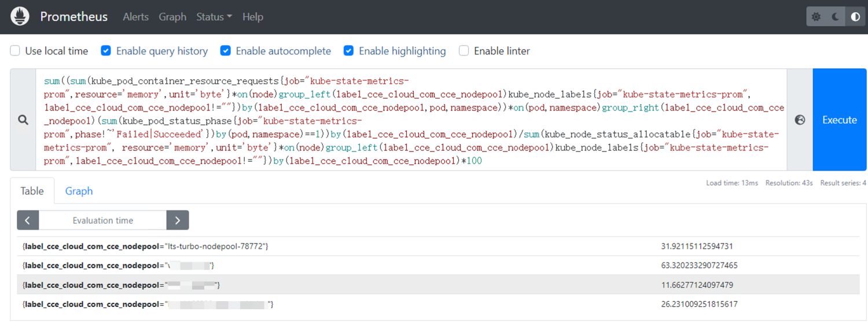The image size is (868, 322).
Task: Switch to dark theme moon icon
Action: [x=836, y=17]
